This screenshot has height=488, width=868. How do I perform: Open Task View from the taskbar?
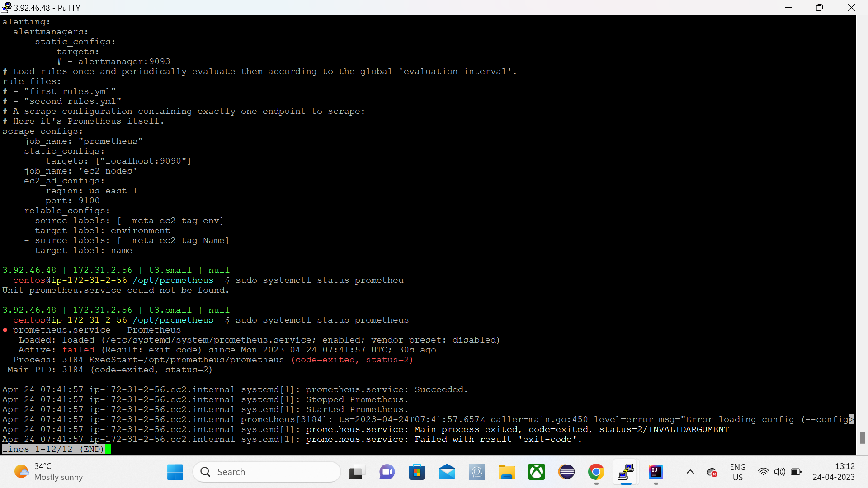point(357,472)
